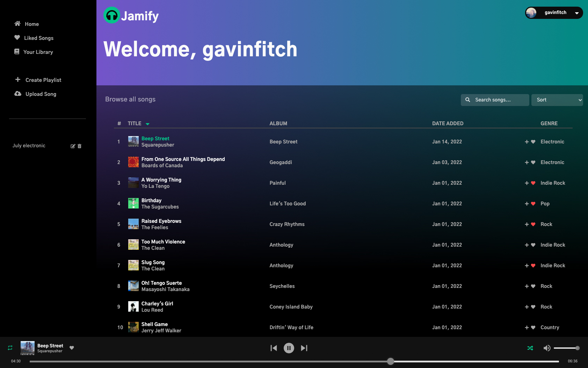588x368 pixels.
Task: Click the now-playing album art thumbnail
Action: [28, 348]
